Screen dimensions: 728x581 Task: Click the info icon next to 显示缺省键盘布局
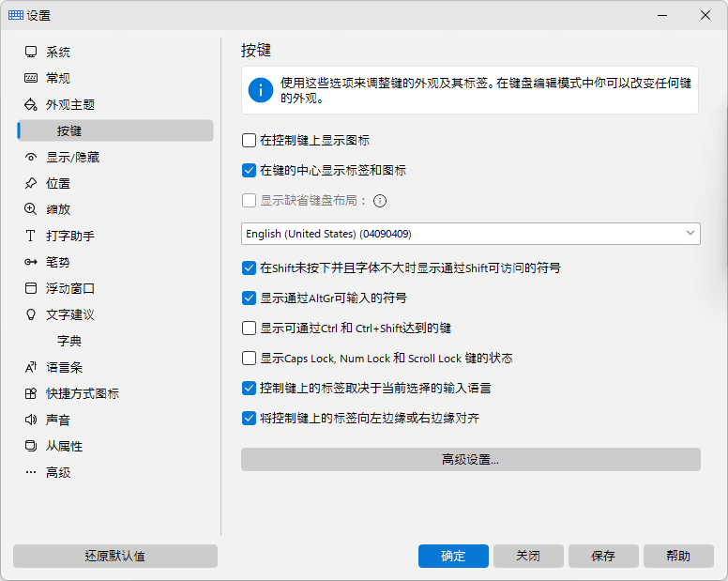[380, 201]
